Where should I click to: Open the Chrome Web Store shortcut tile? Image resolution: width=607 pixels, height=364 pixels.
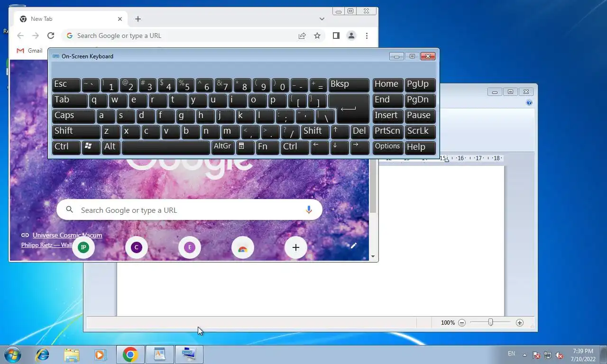(x=243, y=247)
